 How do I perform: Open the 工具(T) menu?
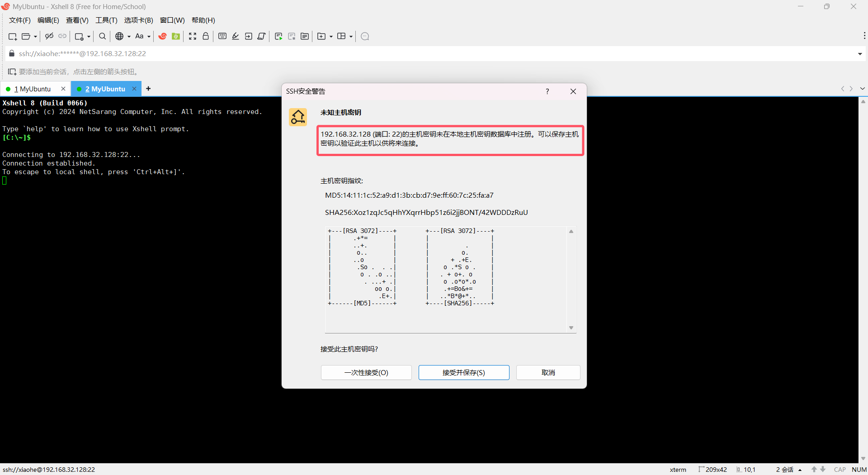(x=106, y=20)
